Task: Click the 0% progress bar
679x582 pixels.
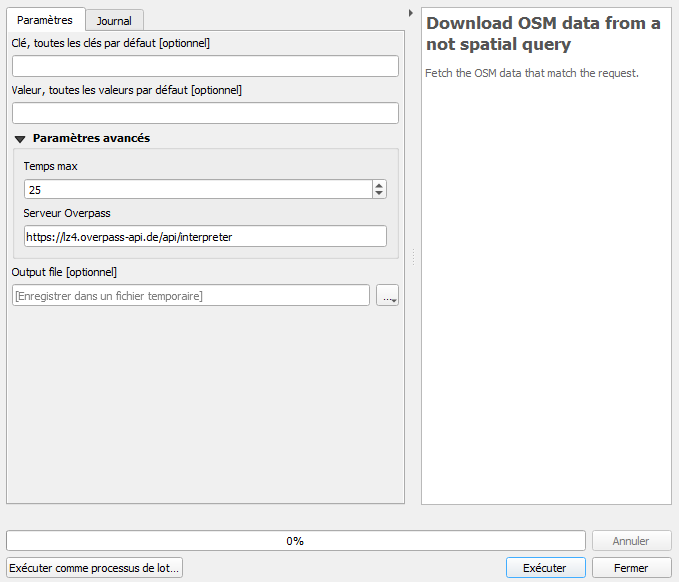Action: [295, 541]
